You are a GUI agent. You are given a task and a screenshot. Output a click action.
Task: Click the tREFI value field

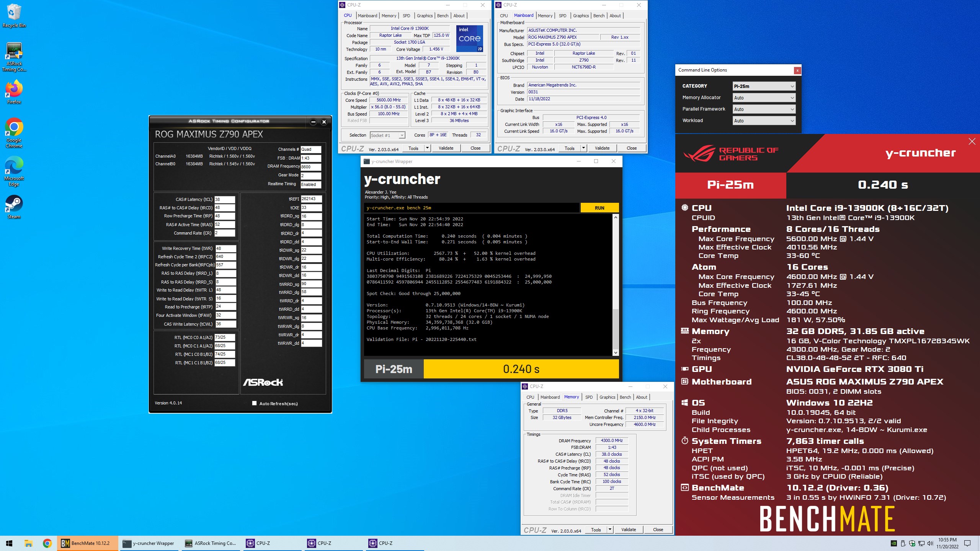(311, 199)
